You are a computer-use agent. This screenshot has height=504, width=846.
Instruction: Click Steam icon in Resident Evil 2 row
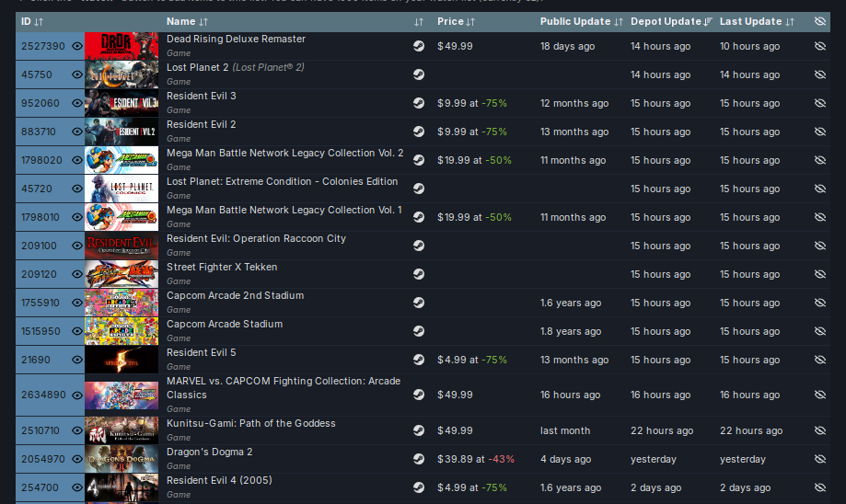[419, 132]
